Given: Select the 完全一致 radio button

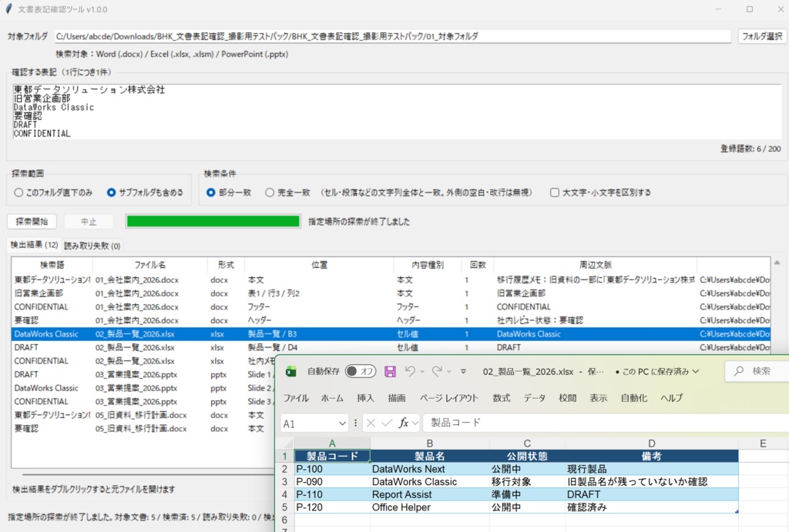Looking at the screenshot, I should pos(270,192).
